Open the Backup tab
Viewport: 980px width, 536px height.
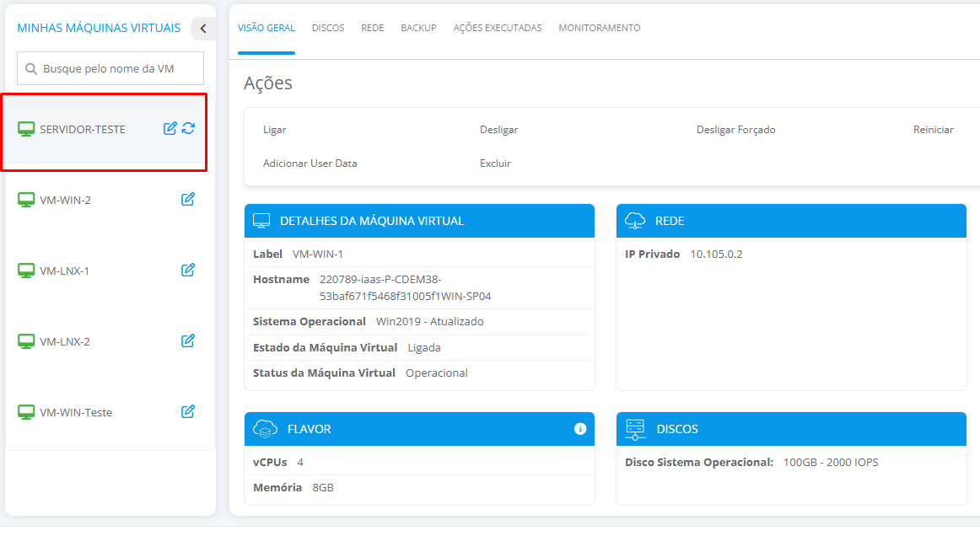coord(419,28)
